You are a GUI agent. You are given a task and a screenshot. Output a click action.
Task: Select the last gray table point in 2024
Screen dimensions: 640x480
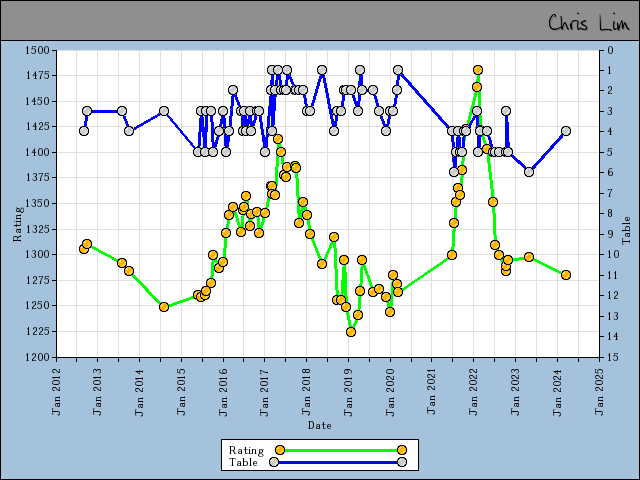pyautogui.click(x=566, y=131)
